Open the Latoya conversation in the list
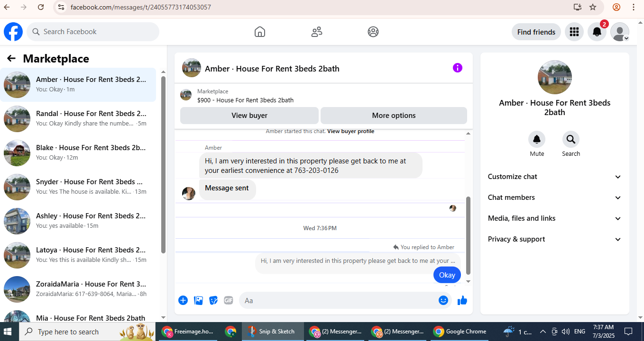644x341 pixels. point(78,255)
